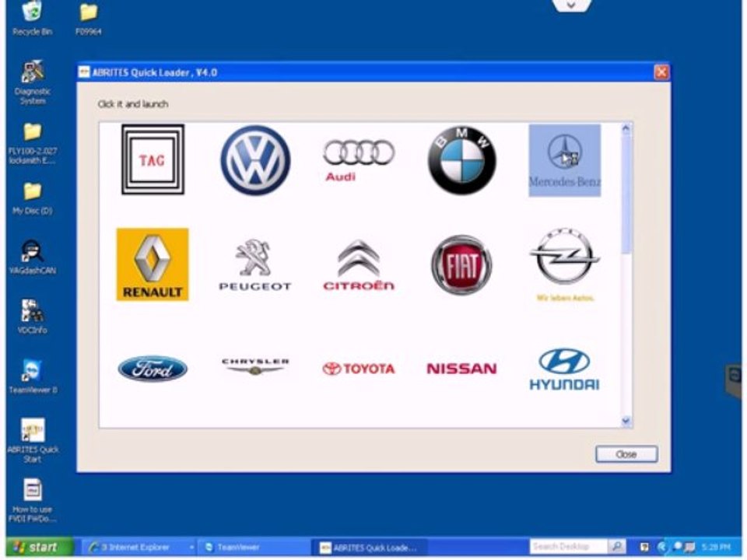Select the Recycle Bin desktop icon

pyautogui.click(x=33, y=18)
